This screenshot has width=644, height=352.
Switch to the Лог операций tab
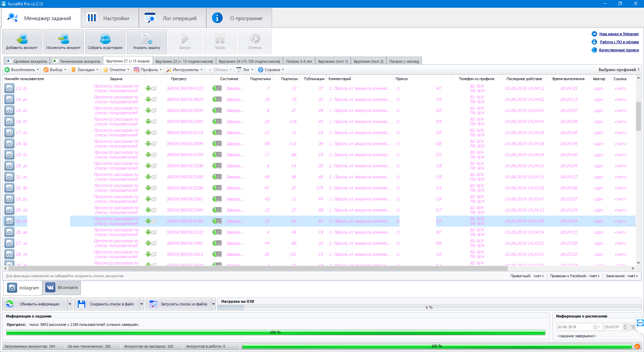pyautogui.click(x=172, y=18)
